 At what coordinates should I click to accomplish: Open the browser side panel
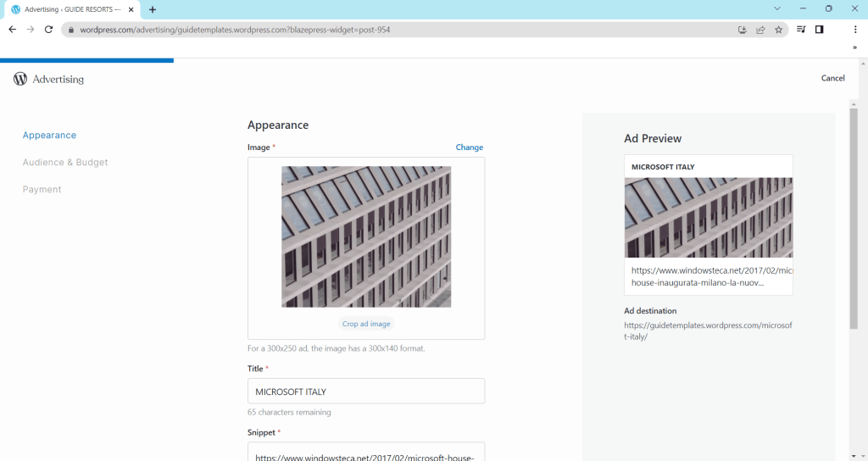(x=819, y=29)
